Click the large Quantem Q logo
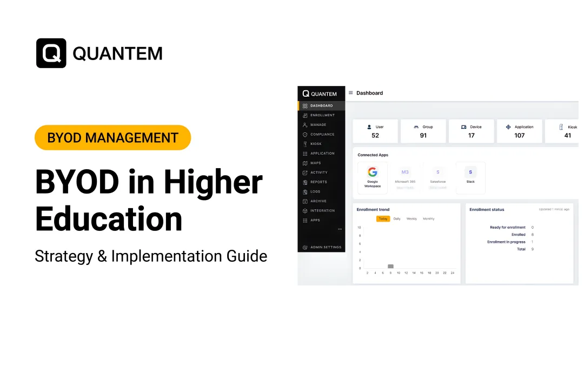The width and height of the screenshot is (584, 392). click(x=51, y=53)
